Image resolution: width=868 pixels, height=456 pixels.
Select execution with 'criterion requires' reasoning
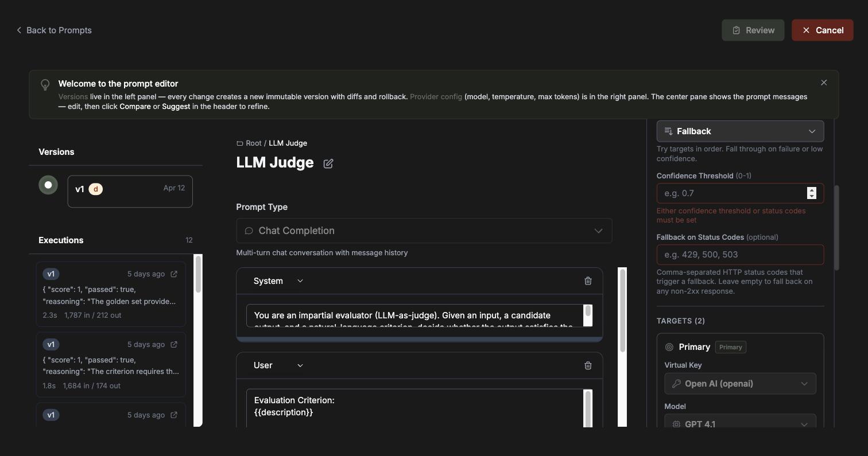pos(111,365)
